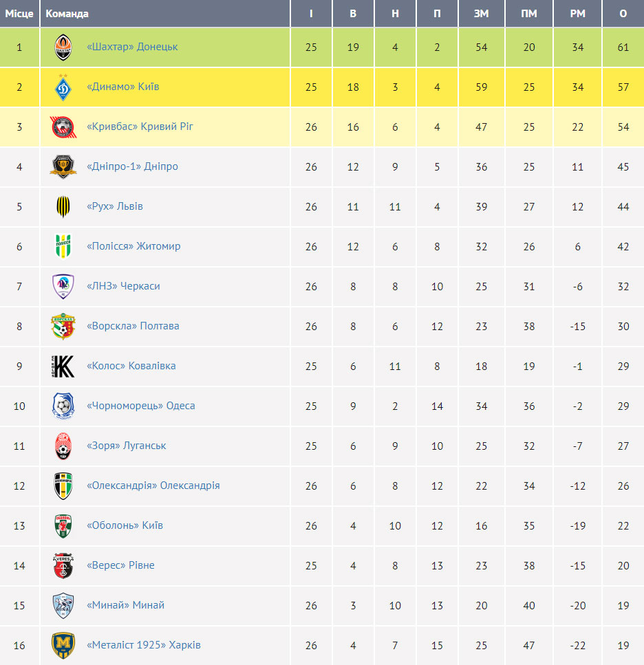Click the Команда column header
This screenshot has width=644, height=665.
point(67,14)
